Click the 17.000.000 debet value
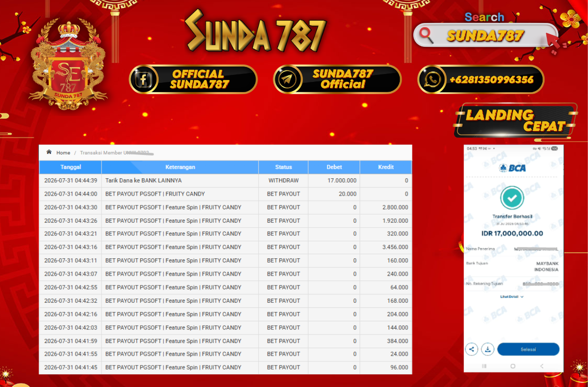This screenshot has width=588, height=387. pyautogui.click(x=342, y=180)
